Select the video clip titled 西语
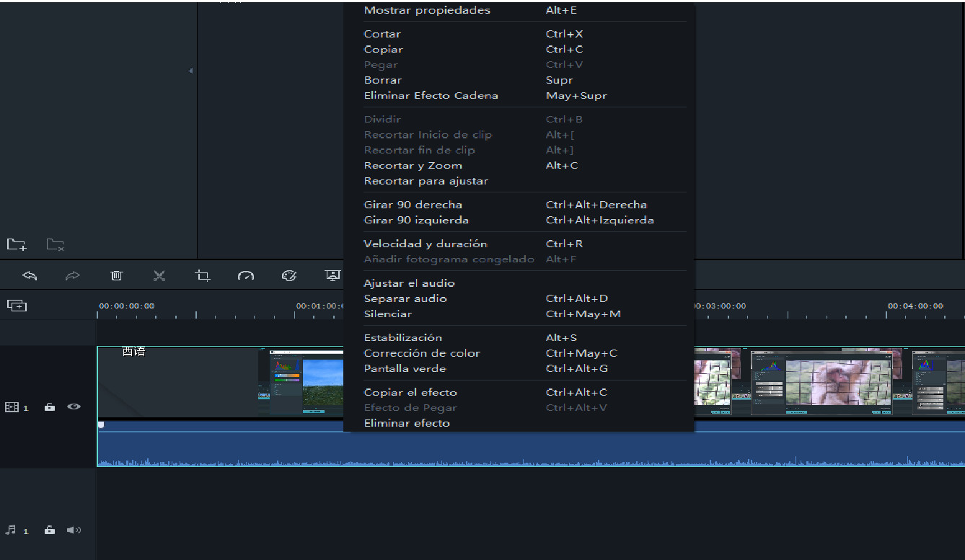 pos(133,351)
